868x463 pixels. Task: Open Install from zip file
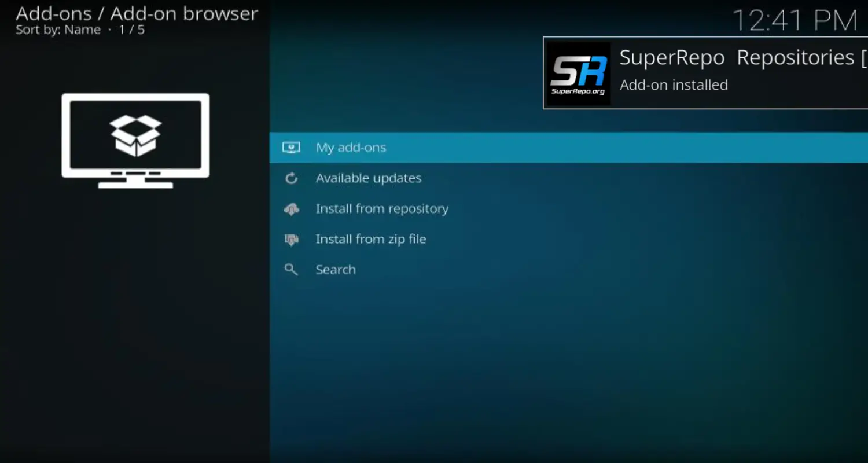tap(569, 239)
